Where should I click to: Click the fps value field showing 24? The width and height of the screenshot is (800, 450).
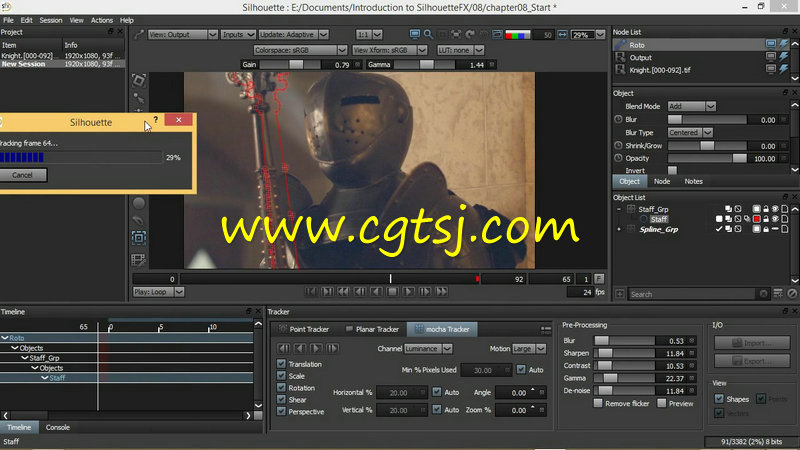point(581,292)
